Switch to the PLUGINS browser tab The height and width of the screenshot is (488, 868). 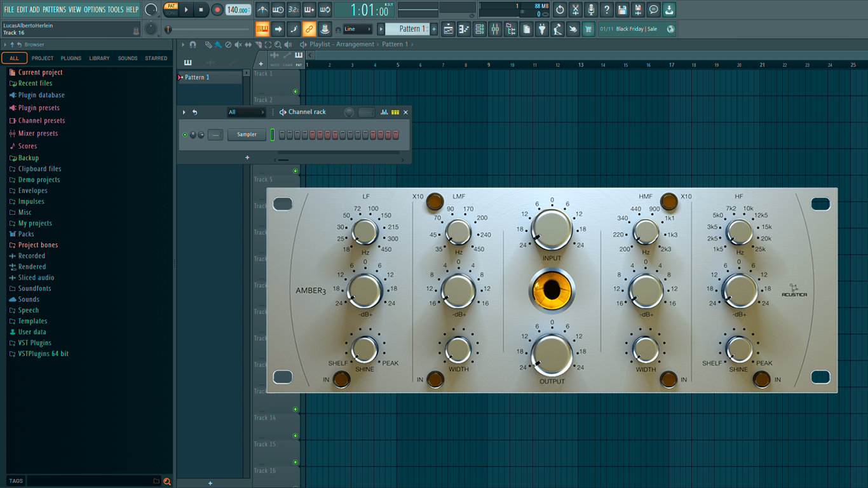tap(71, 58)
